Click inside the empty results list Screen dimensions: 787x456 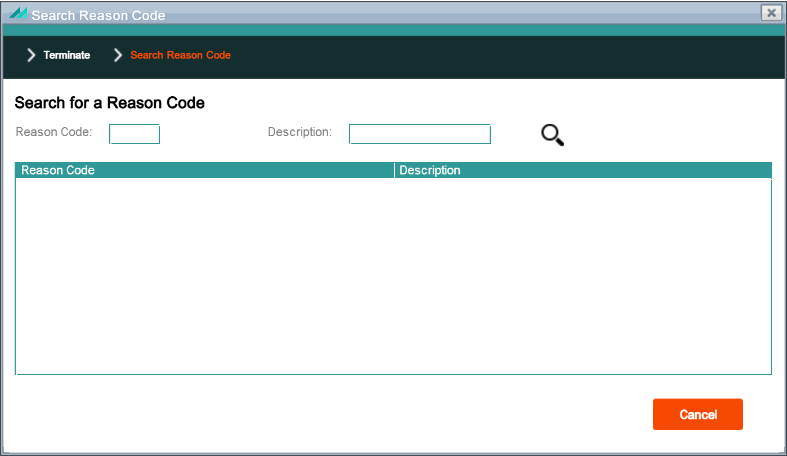coord(394,276)
